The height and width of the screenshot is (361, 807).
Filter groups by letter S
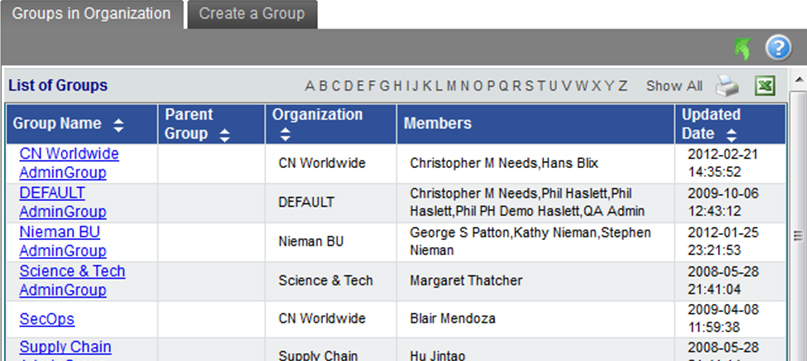click(x=529, y=86)
